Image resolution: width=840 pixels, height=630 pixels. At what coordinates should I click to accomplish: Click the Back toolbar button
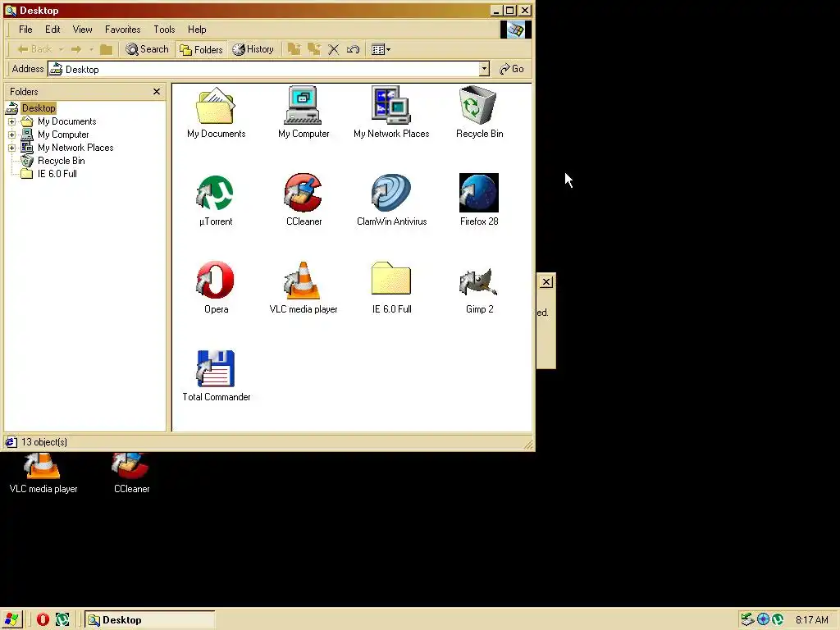coord(34,49)
